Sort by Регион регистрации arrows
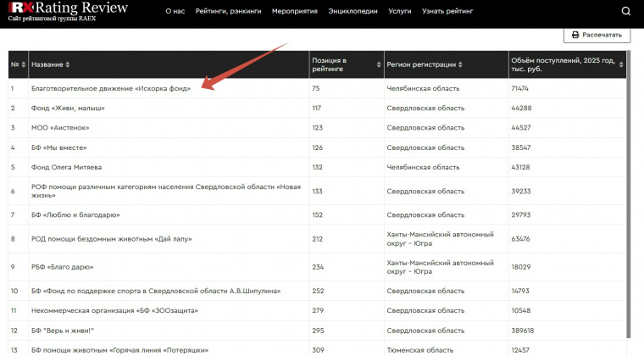This screenshot has width=644, height=356. (x=460, y=64)
